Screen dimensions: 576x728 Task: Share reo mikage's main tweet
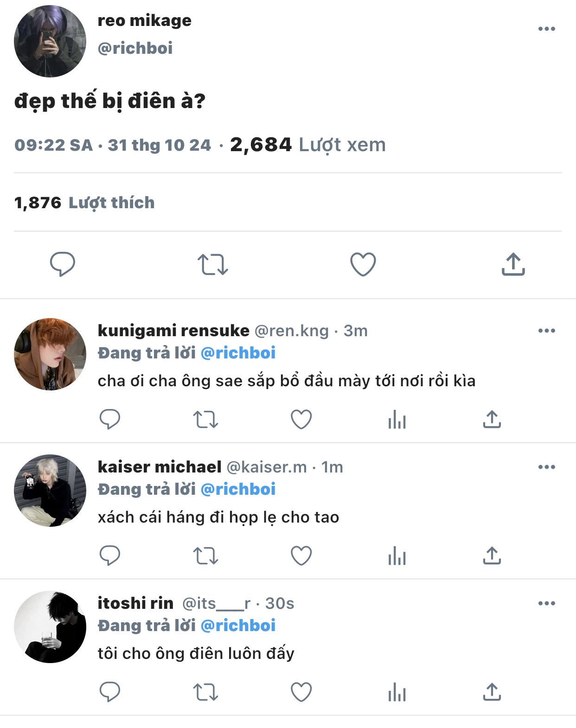click(513, 264)
